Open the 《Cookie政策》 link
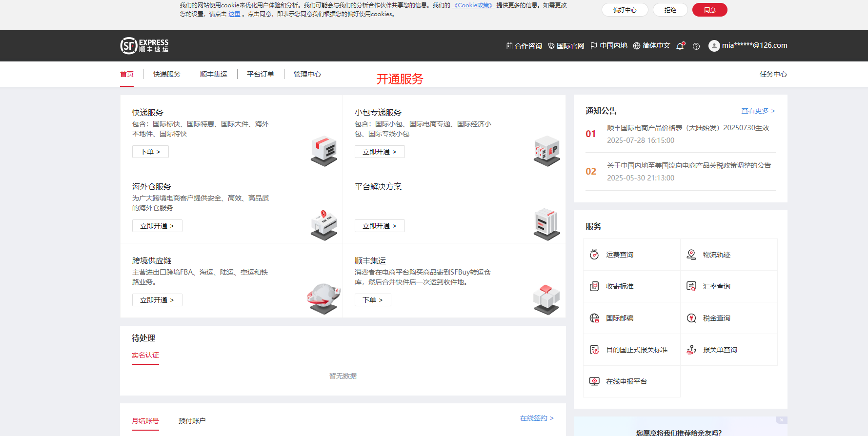Viewport: 868px width, 436px height. [x=473, y=5]
